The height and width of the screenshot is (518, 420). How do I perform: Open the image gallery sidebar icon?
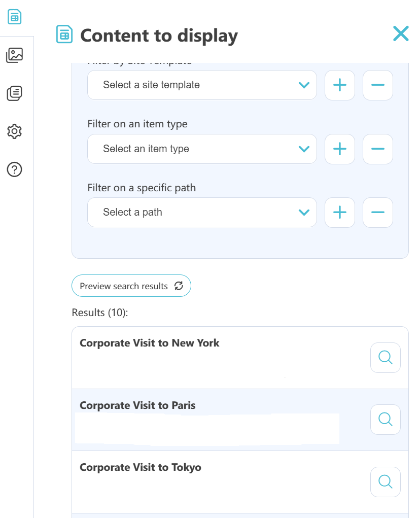(x=15, y=55)
